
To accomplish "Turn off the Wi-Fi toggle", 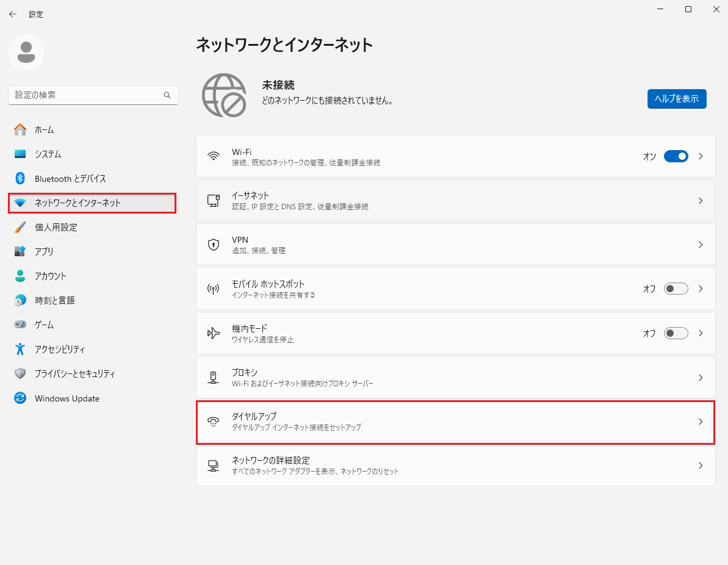I will 676,156.
